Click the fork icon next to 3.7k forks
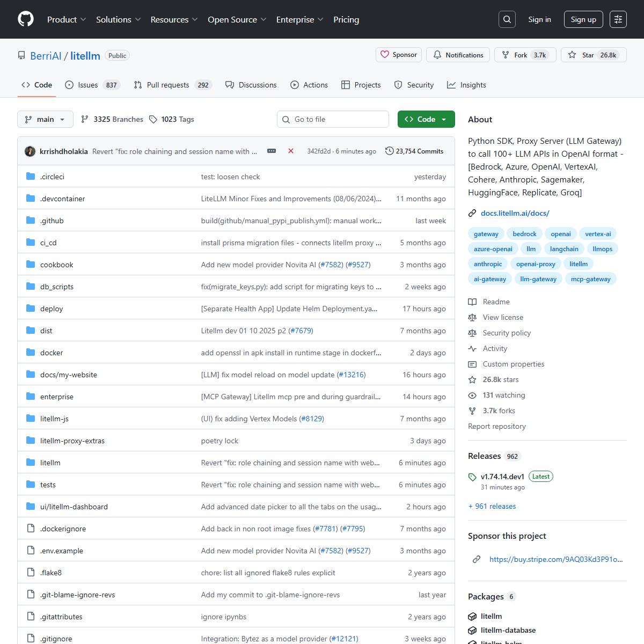This screenshot has height=644, width=644. 472,411
